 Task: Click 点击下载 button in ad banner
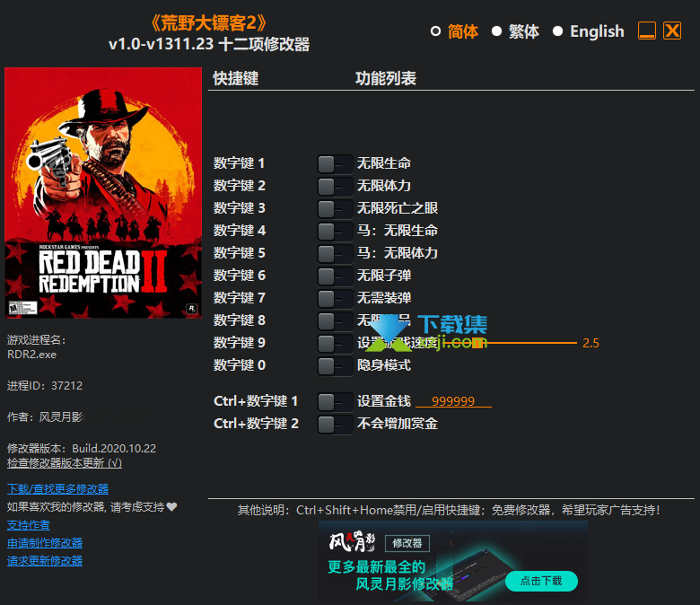[x=541, y=581]
